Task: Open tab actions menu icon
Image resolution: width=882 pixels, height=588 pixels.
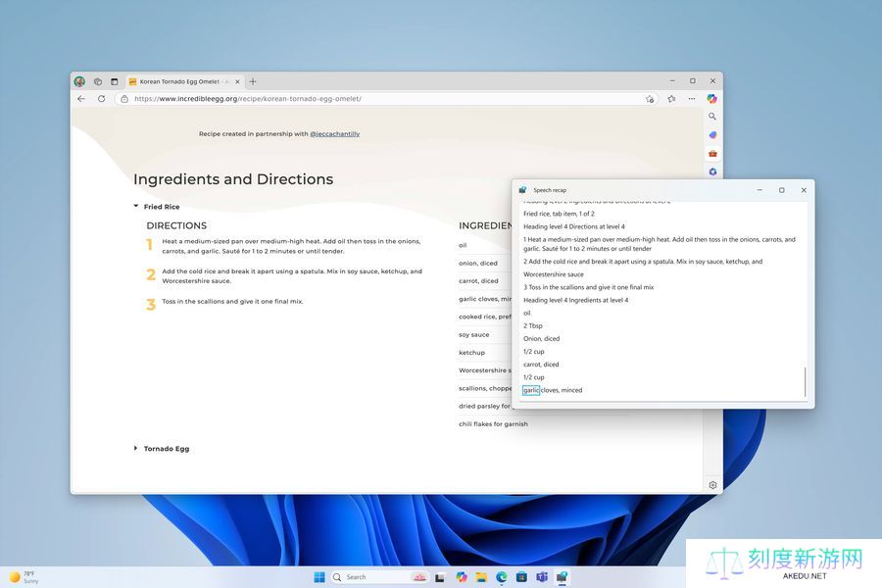Action: pyautogui.click(x=115, y=81)
